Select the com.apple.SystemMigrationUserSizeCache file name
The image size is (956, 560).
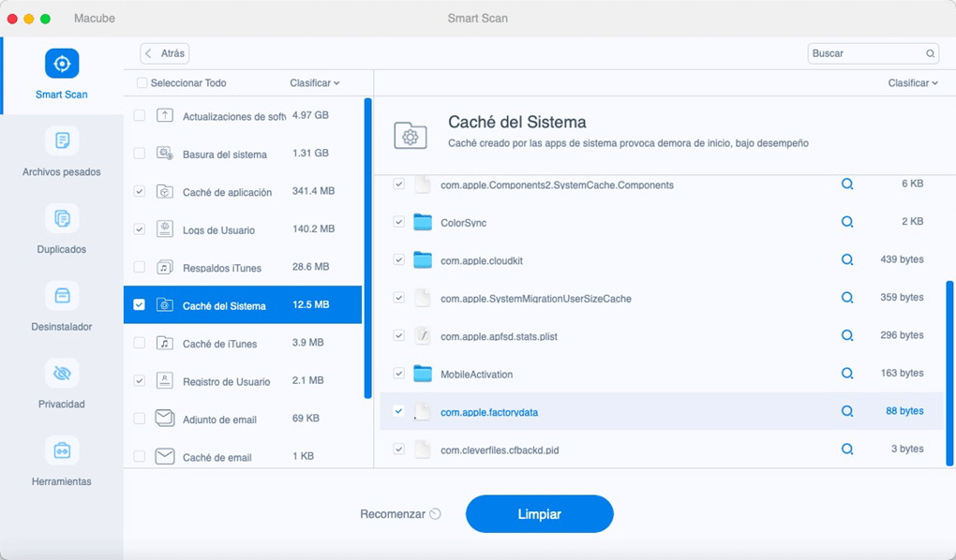536,299
